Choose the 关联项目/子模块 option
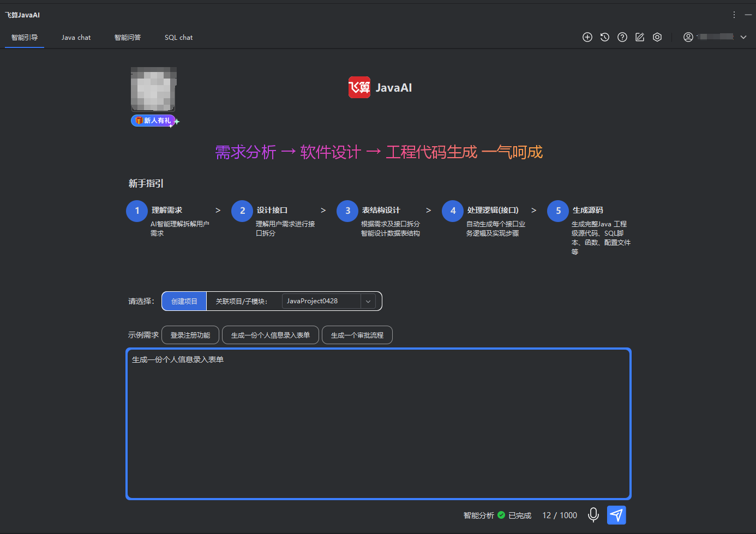 point(242,301)
